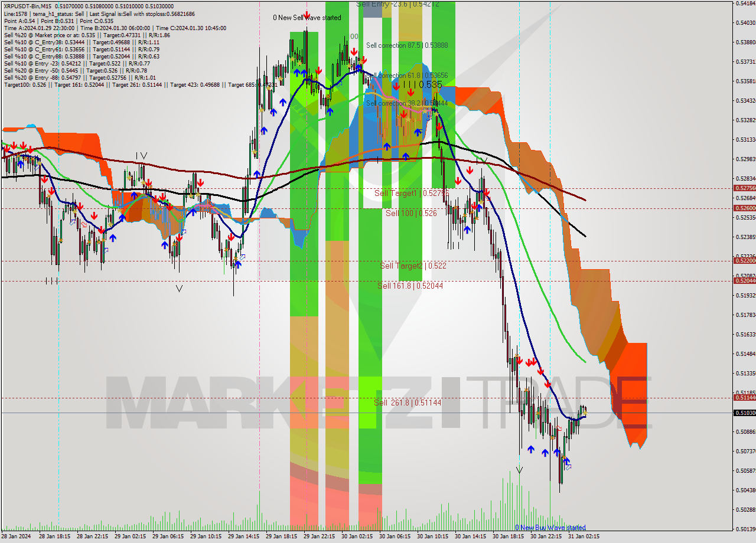Select the 0.51783 price axis value
The width and height of the screenshot is (756, 543).
click(x=746, y=315)
